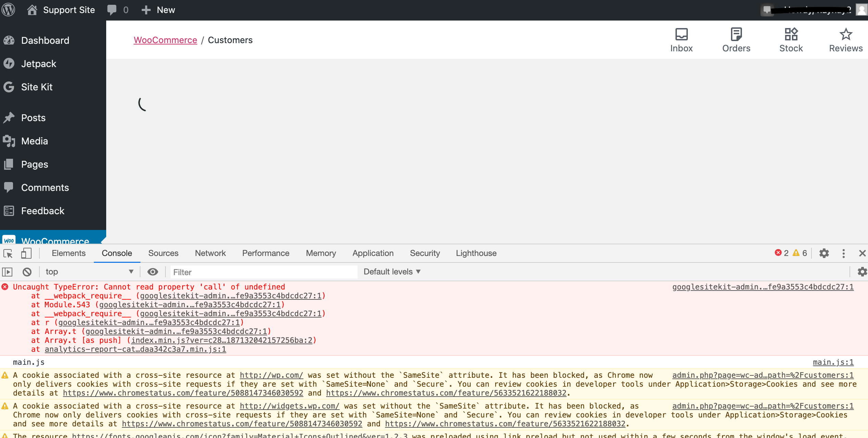Open DevTools three-dot menu
Image resolution: width=868 pixels, height=438 pixels.
844,253
